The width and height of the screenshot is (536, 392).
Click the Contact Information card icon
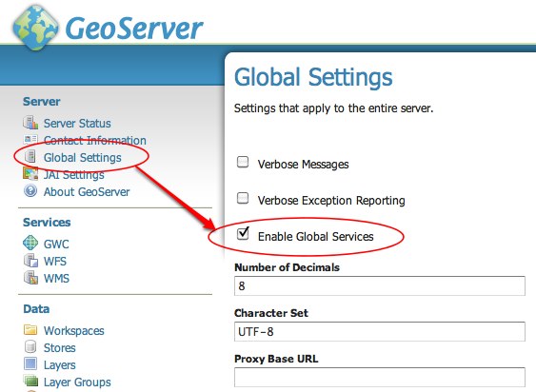(x=30, y=139)
